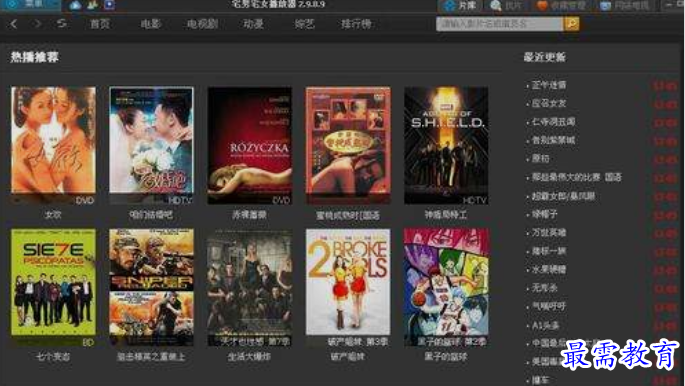
Task: Open 水果硬糖 in recent updates
Action: (549, 269)
